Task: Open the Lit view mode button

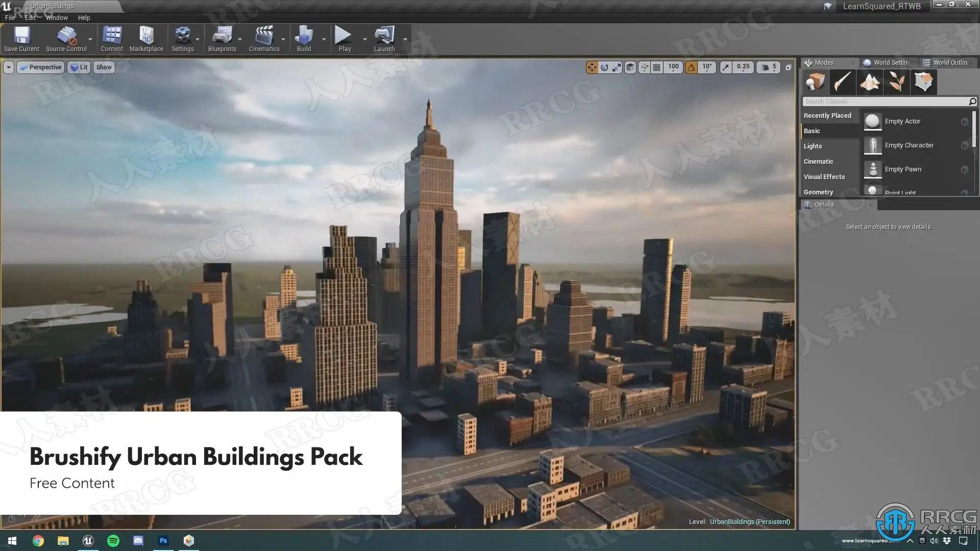Action: click(x=79, y=67)
